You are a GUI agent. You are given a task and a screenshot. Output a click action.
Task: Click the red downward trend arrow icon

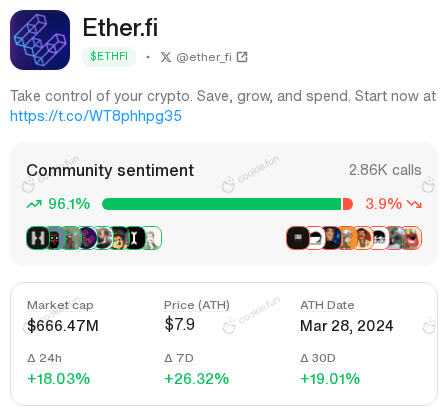pyautogui.click(x=415, y=204)
